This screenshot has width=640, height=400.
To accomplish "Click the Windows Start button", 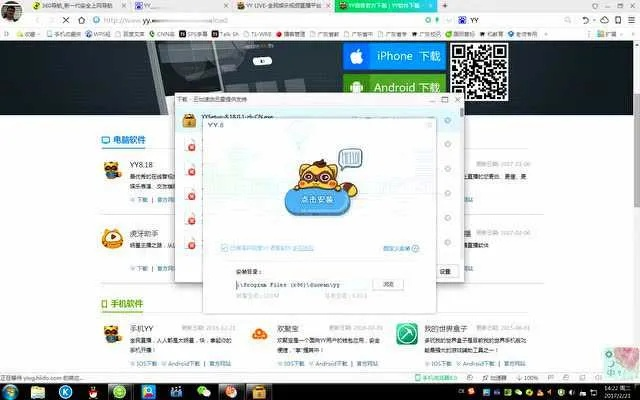I will pyautogui.click(x=10, y=392).
